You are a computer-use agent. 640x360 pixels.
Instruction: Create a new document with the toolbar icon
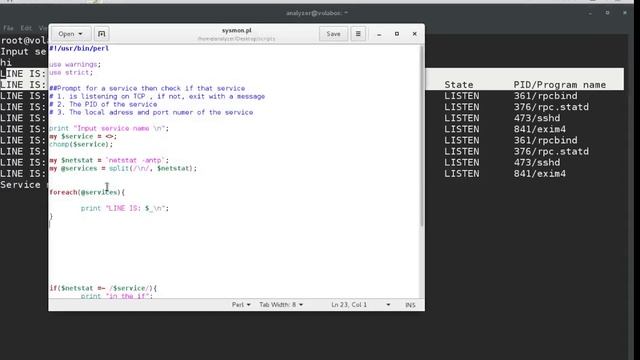coord(102,34)
